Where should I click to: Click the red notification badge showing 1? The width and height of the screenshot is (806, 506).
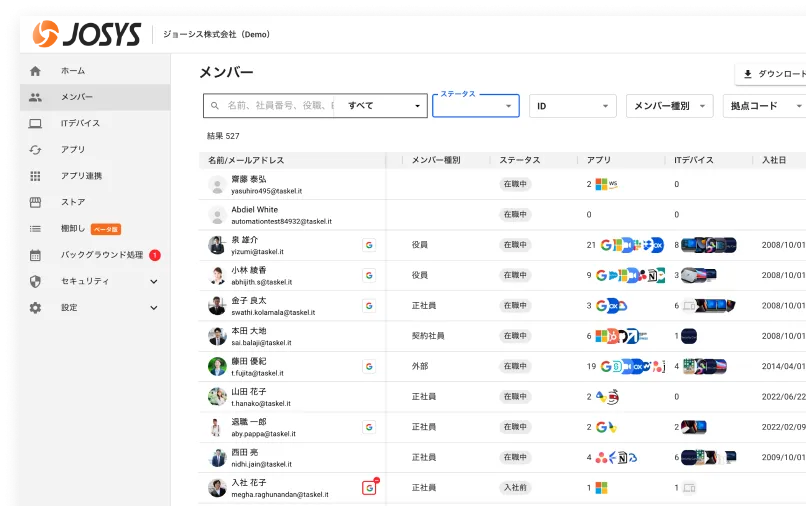[155, 255]
